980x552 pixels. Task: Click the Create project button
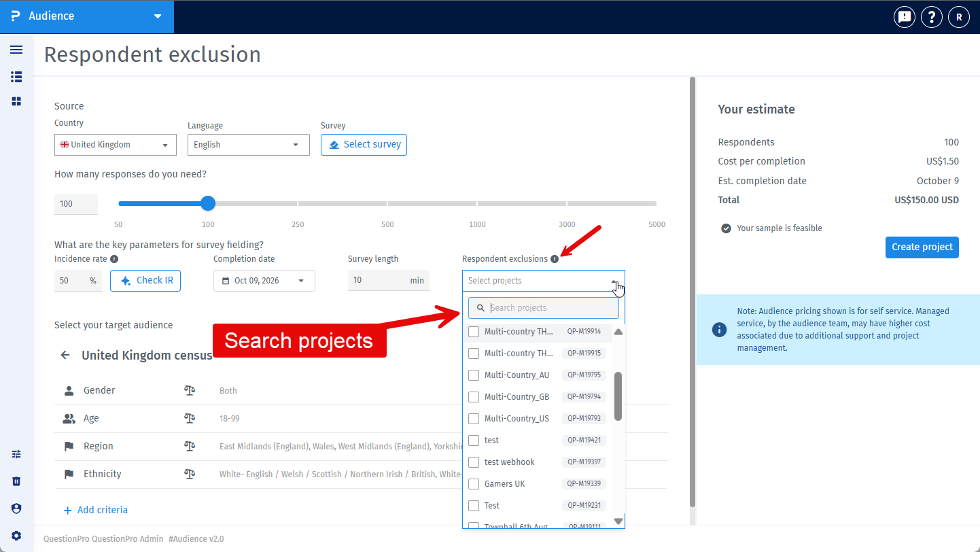[x=922, y=247]
